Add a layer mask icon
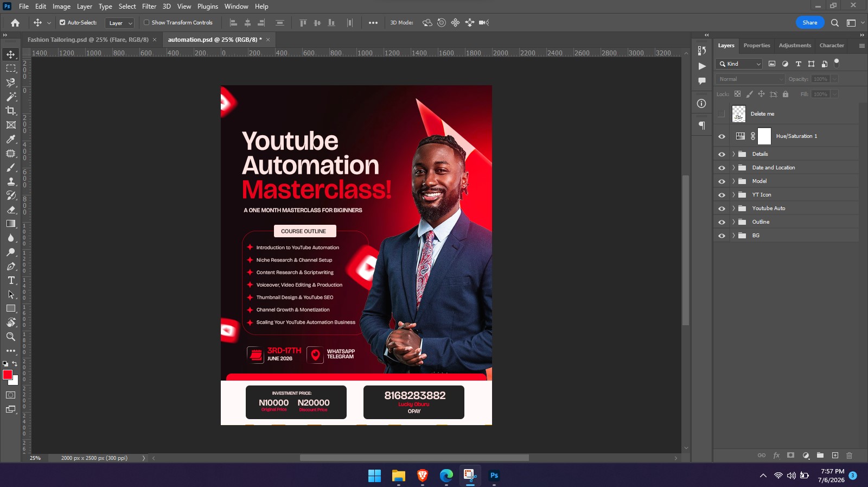Screen dimensions: 868x487 (x=791, y=456)
